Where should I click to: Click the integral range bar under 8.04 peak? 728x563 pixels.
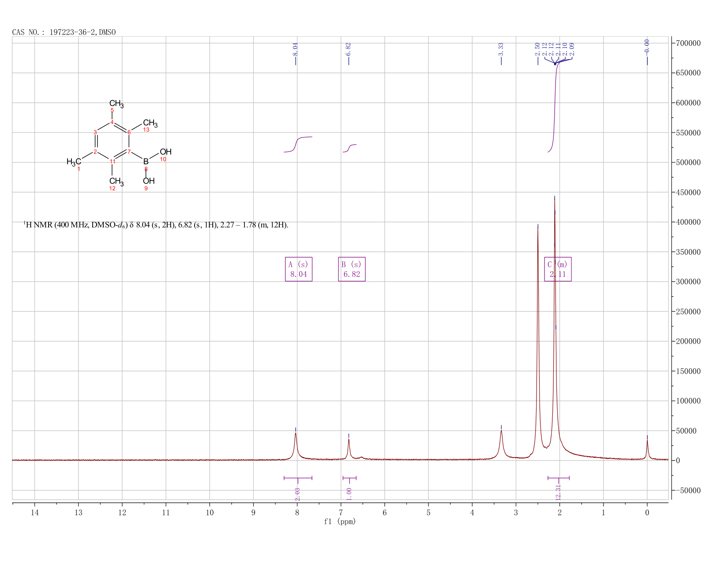point(298,478)
